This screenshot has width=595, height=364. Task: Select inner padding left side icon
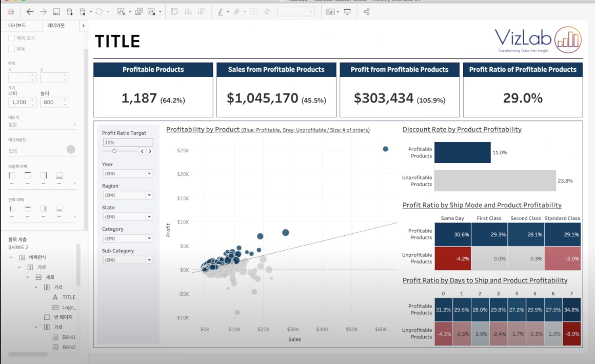[12, 209]
